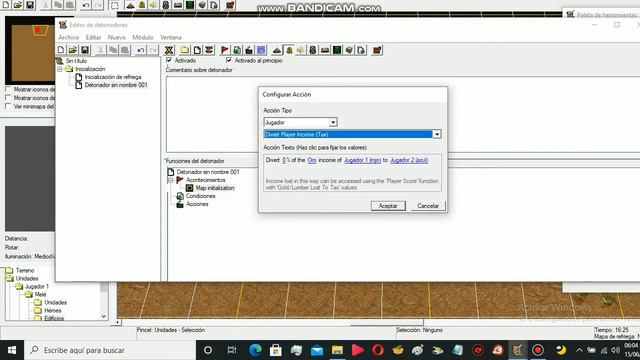640x360 pixels.
Task: Click Open map icon in trigger editor toolbar
Action: (x=73, y=50)
